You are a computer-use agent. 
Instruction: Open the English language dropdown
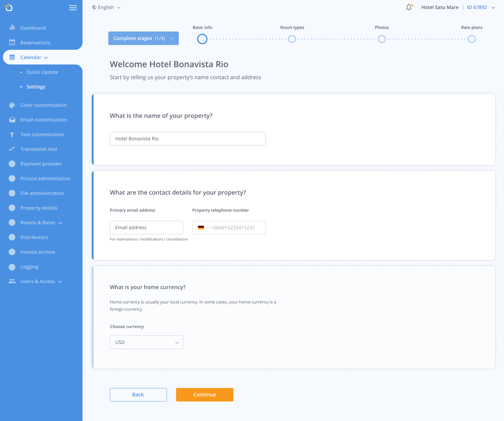[x=106, y=7]
